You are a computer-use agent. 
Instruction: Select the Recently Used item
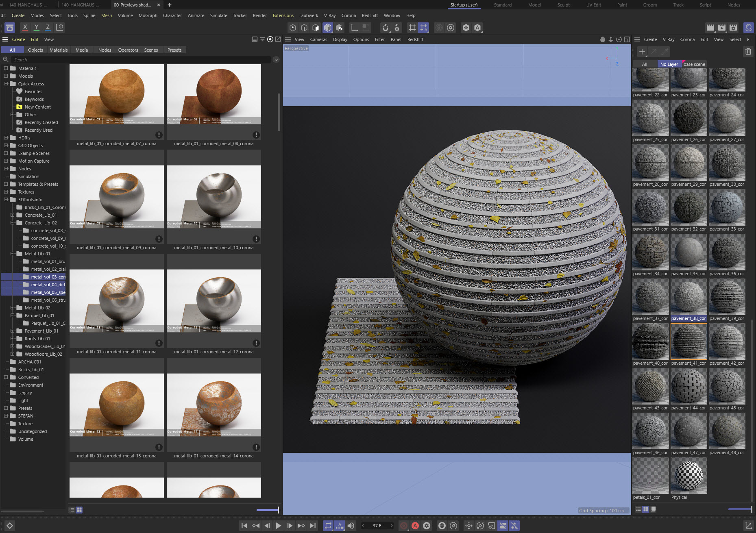point(39,130)
